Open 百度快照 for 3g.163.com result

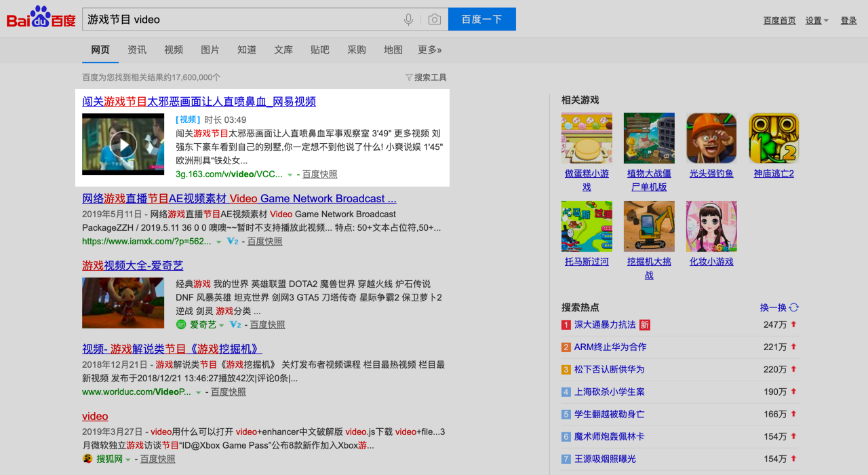point(319,174)
